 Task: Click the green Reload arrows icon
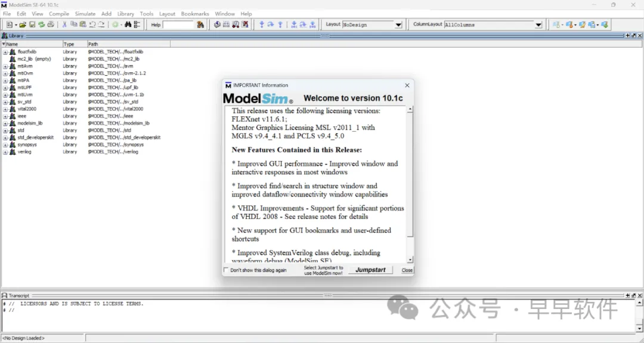42,24
